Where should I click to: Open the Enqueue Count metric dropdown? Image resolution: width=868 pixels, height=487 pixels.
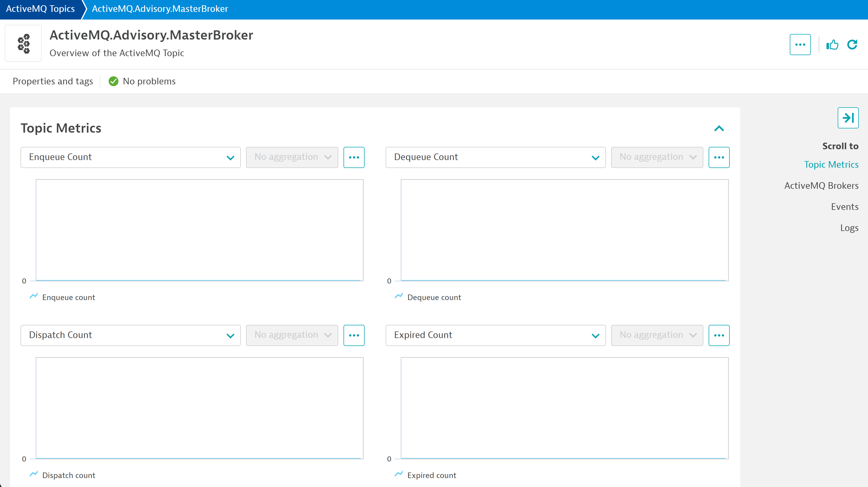tap(130, 157)
